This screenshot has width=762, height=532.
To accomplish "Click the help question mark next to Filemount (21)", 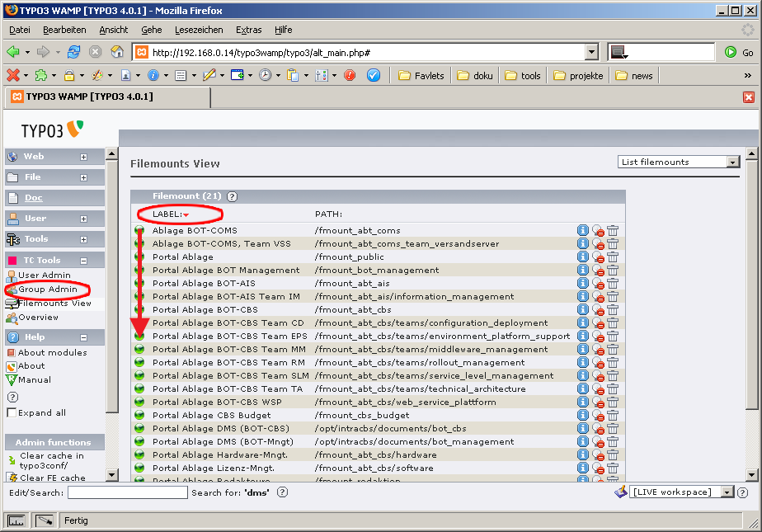I will pos(233,196).
